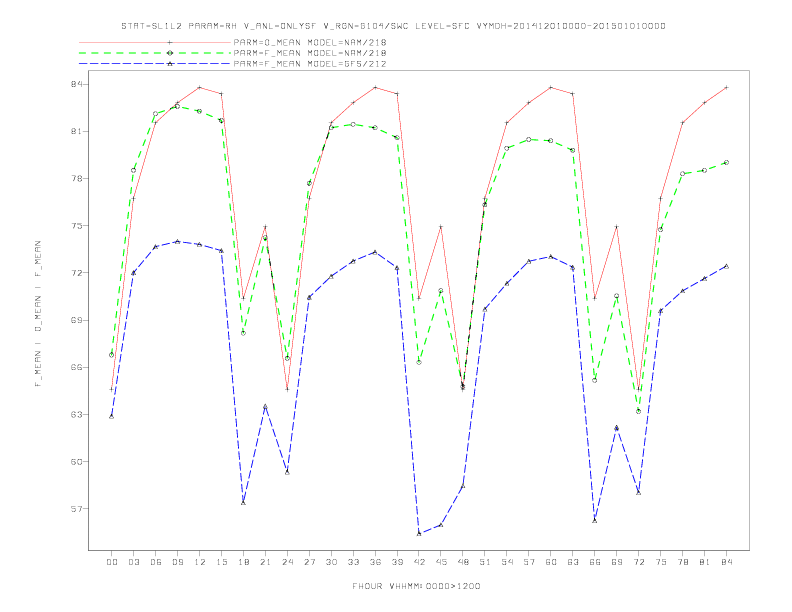Image resolution: width=792 pixels, height=612 pixels.
Task: Click the blue dashed legend line sample
Action: tap(155, 64)
